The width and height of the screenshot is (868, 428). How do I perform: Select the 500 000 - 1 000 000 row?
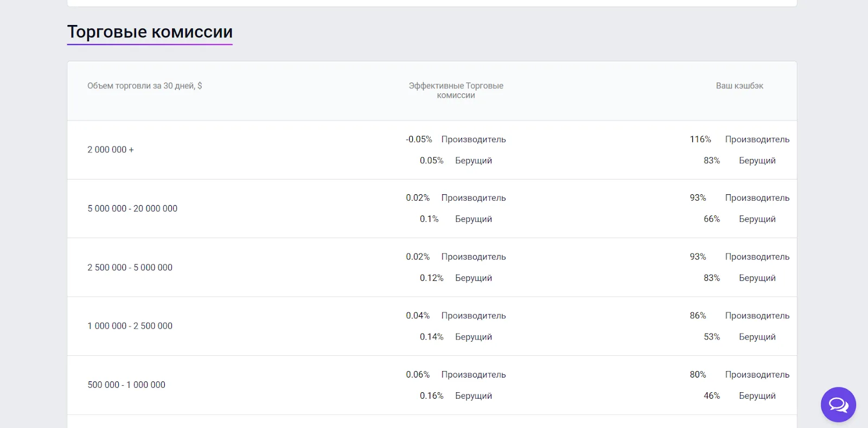[432, 385]
